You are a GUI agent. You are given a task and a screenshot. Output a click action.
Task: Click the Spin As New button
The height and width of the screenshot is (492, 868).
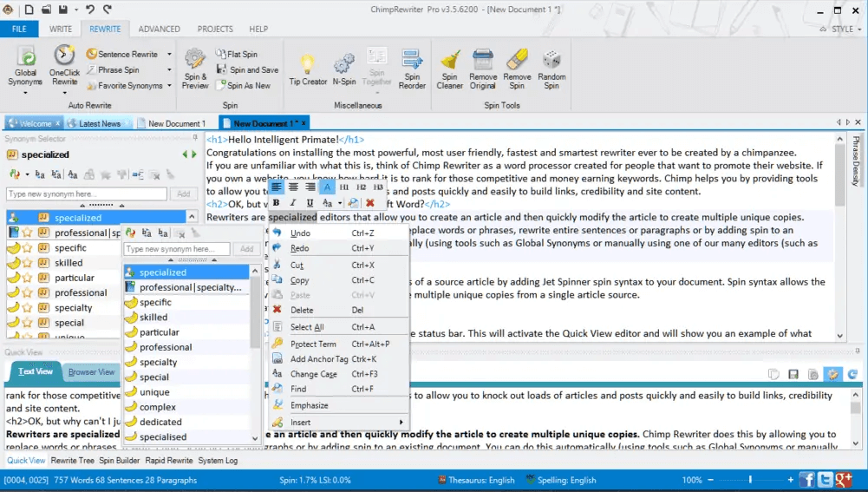coord(248,86)
